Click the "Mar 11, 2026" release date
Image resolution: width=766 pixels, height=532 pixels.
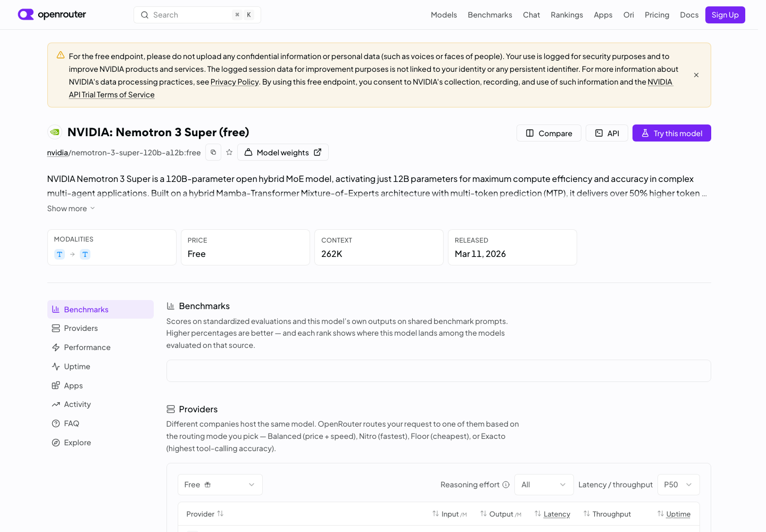[x=480, y=254]
